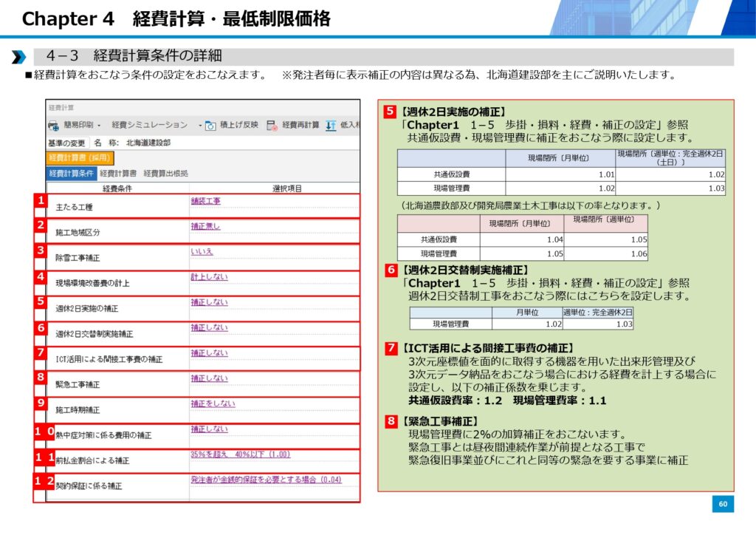Click the 積上げ反映 toolbar icon

210,126
